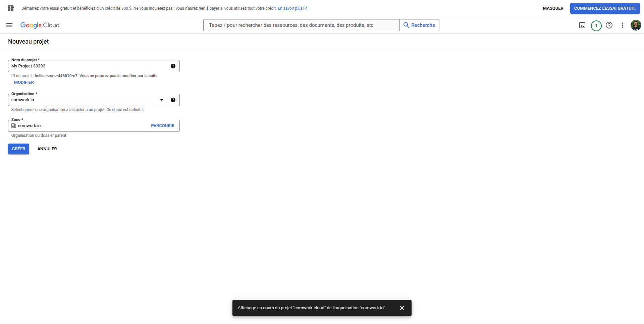Viewport: 644px width, 324px height.
Task: Open the En savoir plus link
Action: click(292, 8)
